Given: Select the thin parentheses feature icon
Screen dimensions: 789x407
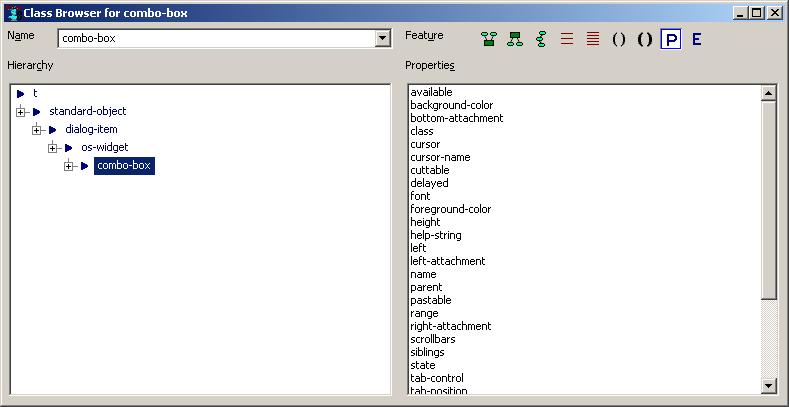Looking at the screenshot, I should [619, 39].
